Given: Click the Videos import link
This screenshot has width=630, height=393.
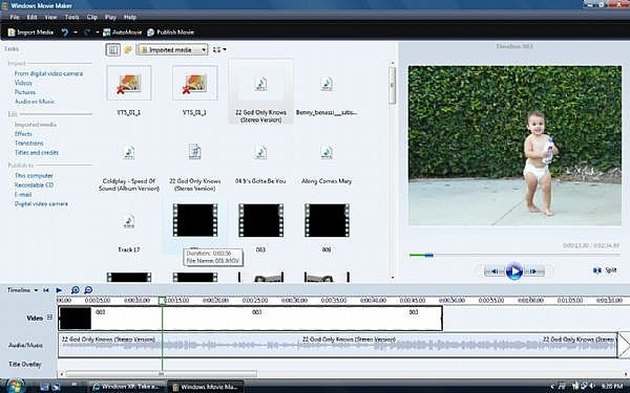Looking at the screenshot, I should (x=23, y=83).
